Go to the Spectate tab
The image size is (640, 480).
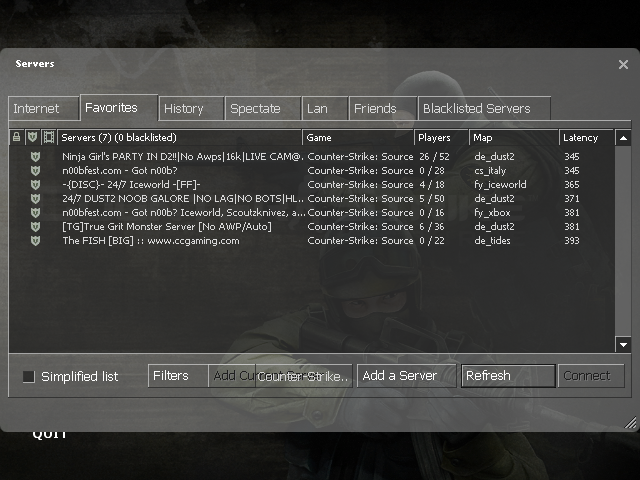point(263,109)
